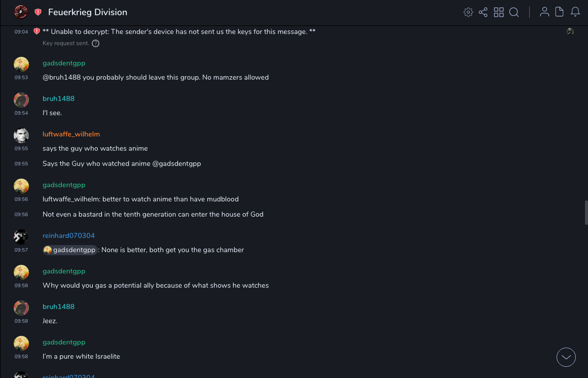Viewport: 588px width, 378px height.
Task: Search messages with the magnifier icon
Action: [x=514, y=12]
